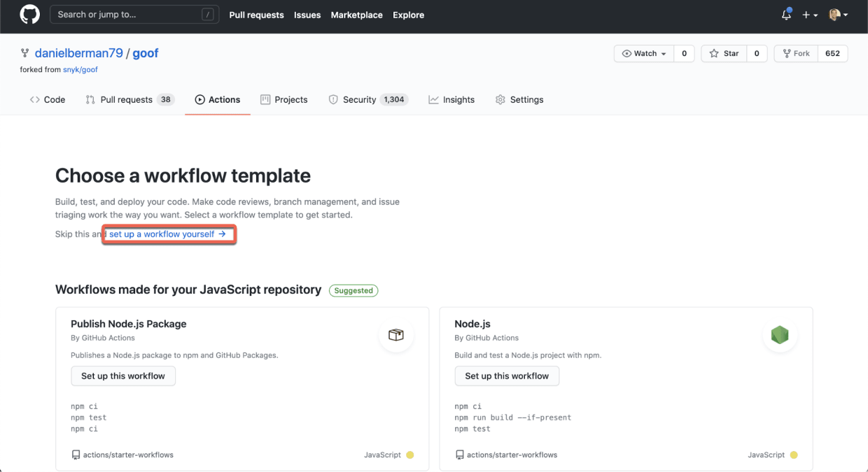The width and height of the screenshot is (868, 472).
Task: Click the Suggested badge
Action: [353, 290]
